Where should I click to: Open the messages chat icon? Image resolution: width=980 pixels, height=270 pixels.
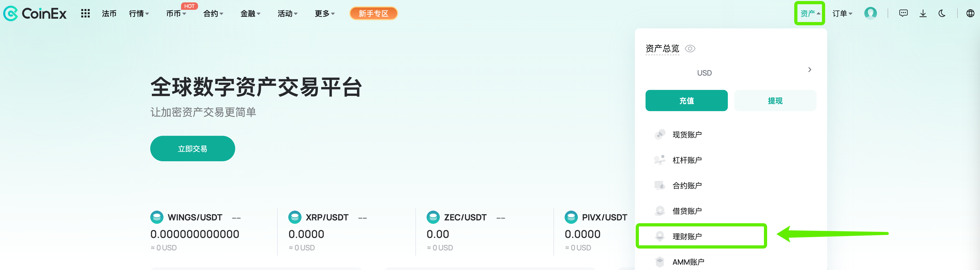(903, 13)
